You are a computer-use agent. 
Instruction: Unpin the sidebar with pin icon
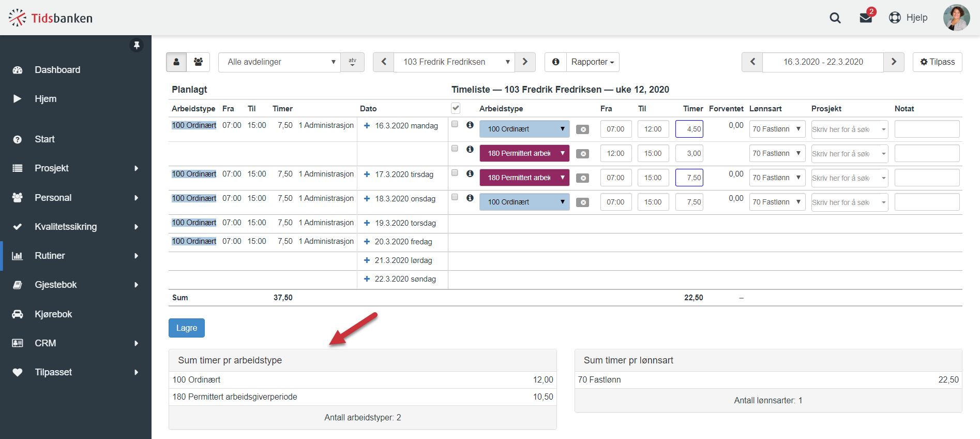coord(137,45)
